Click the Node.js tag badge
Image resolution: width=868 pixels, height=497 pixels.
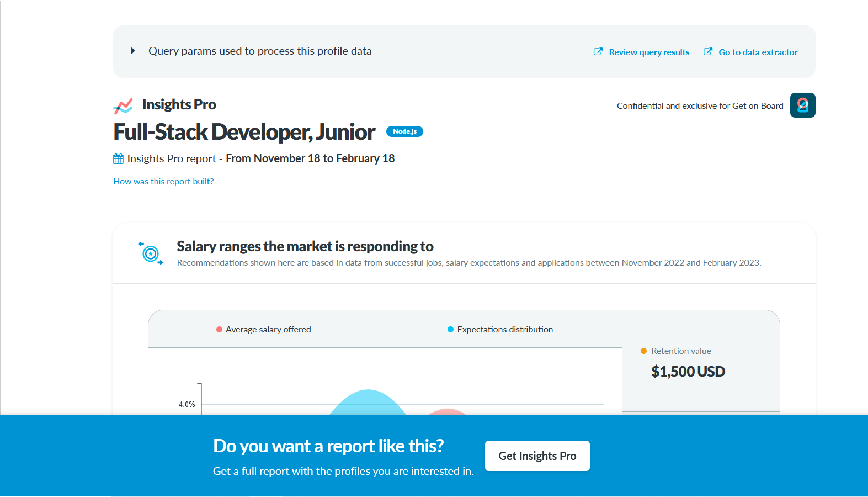coord(404,131)
